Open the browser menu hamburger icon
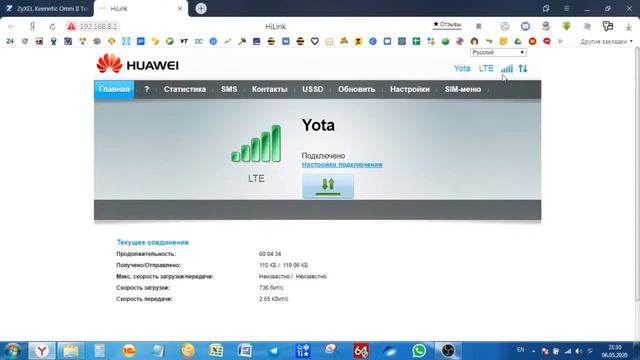 click(567, 9)
